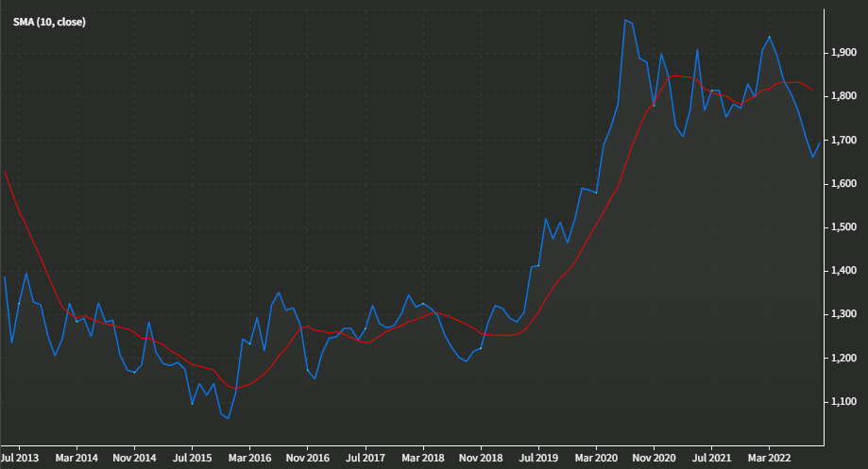
Task: Click the Mar 2020 date label
Action: pyautogui.click(x=596, y=458)
